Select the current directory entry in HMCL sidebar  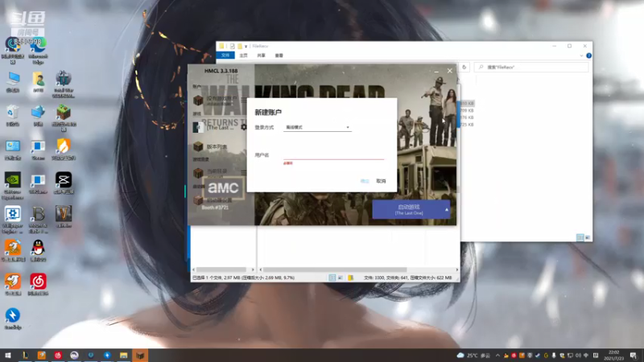pyautogui.click(x=216, y=171)
